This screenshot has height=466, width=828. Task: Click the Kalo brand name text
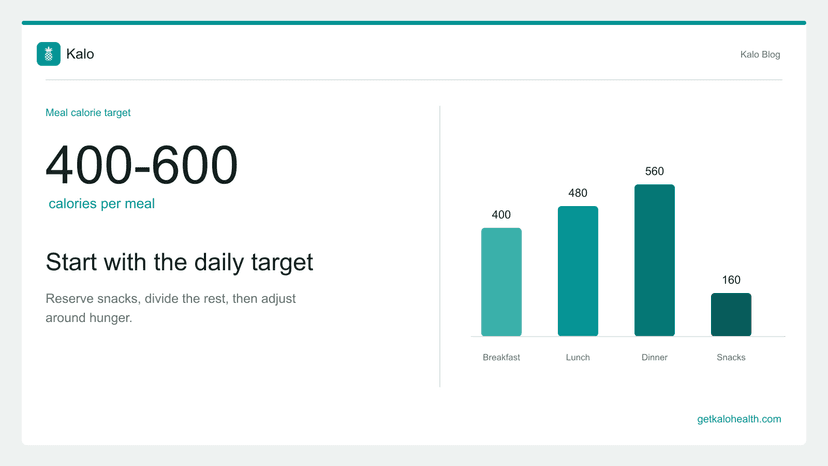tap(80, 54)
